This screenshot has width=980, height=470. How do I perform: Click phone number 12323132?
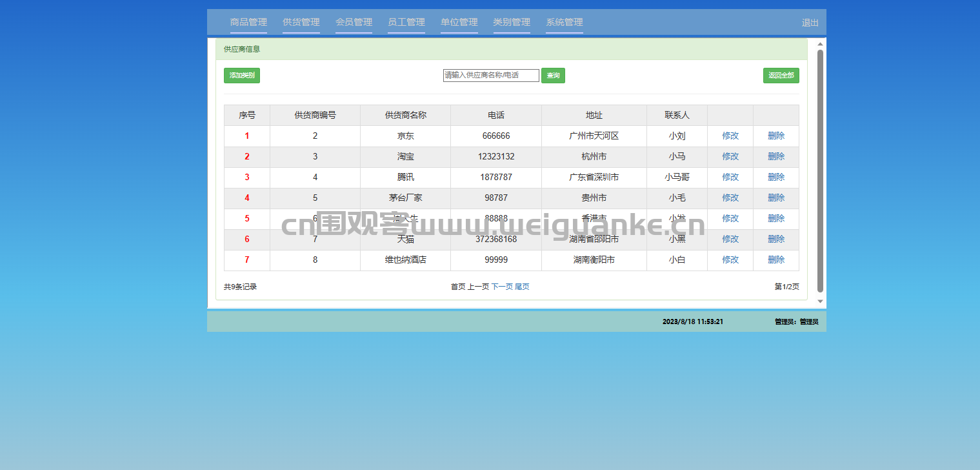click(x=496, y=156)
